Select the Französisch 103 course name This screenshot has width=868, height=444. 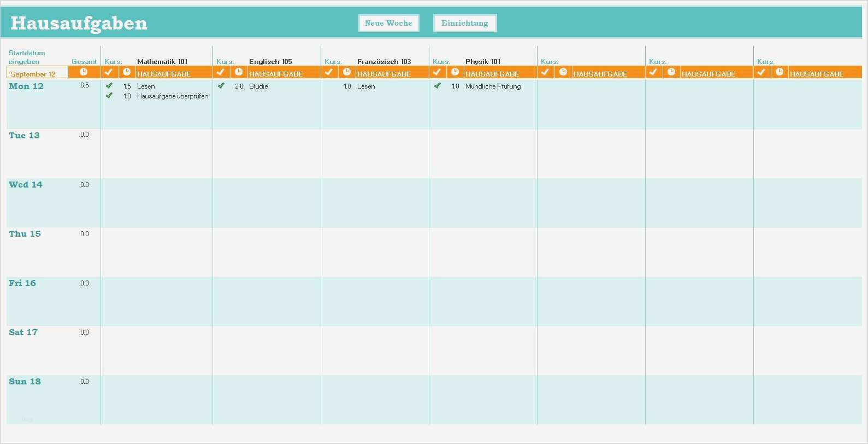point(384,62)
